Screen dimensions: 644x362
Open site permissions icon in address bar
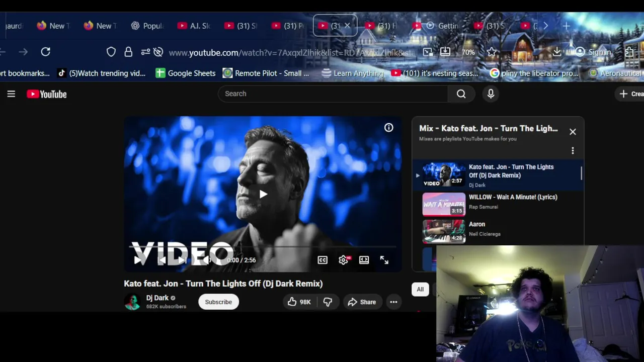click(x=145, y=52)
